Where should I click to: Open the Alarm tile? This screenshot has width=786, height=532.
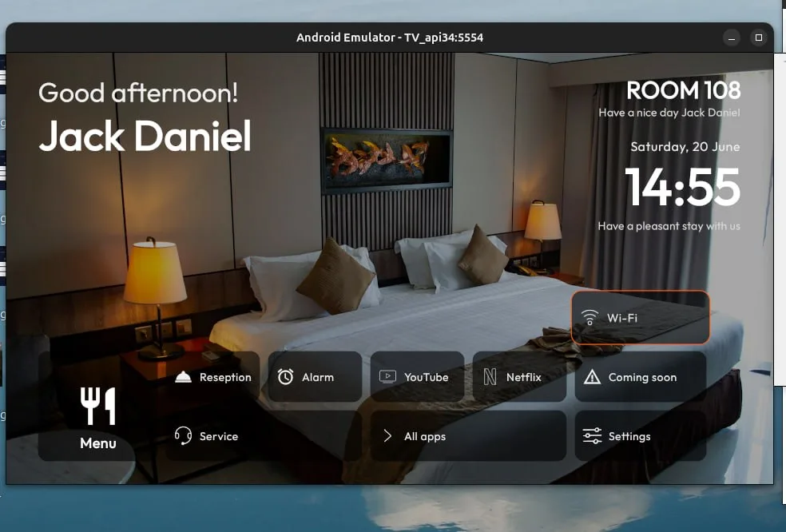315,376
